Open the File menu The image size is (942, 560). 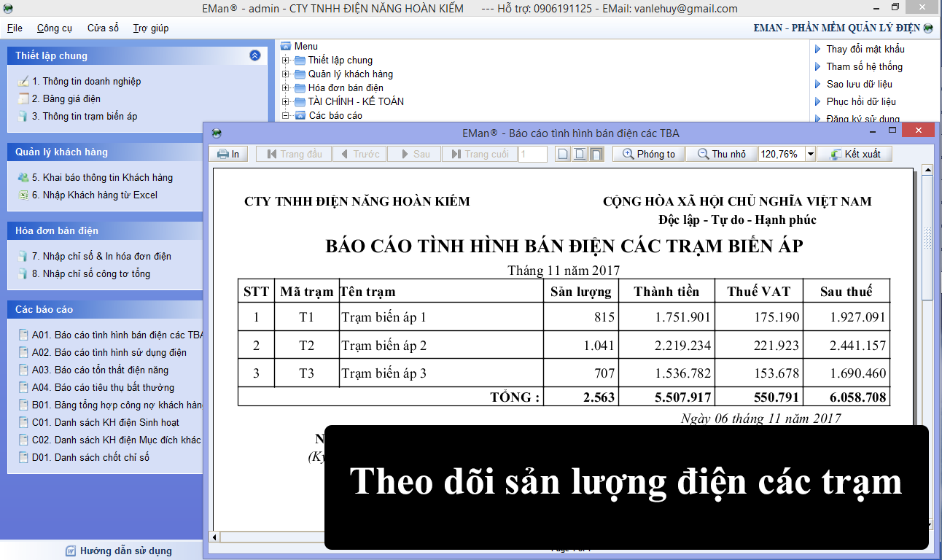point(15,28)
